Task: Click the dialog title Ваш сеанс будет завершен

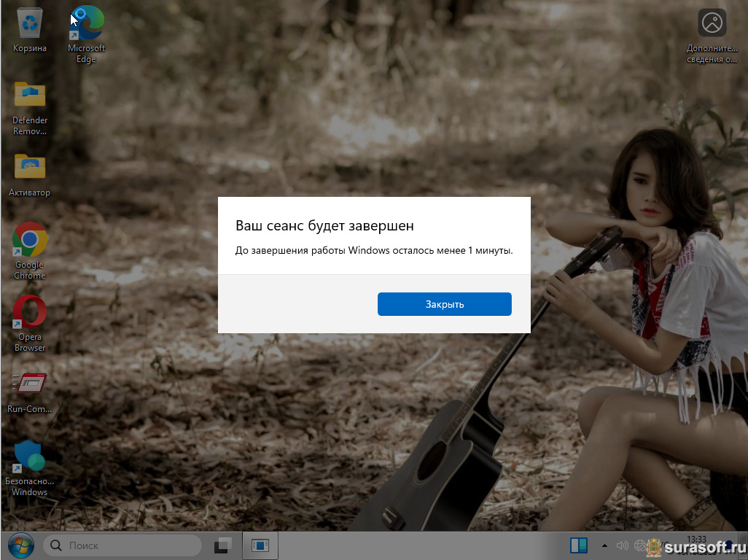Action: (325, 225)
